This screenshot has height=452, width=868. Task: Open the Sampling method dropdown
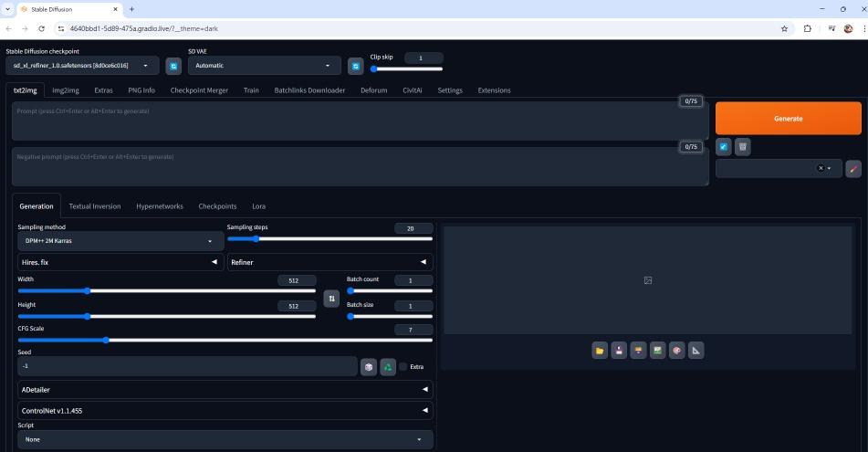coord(120,241)
